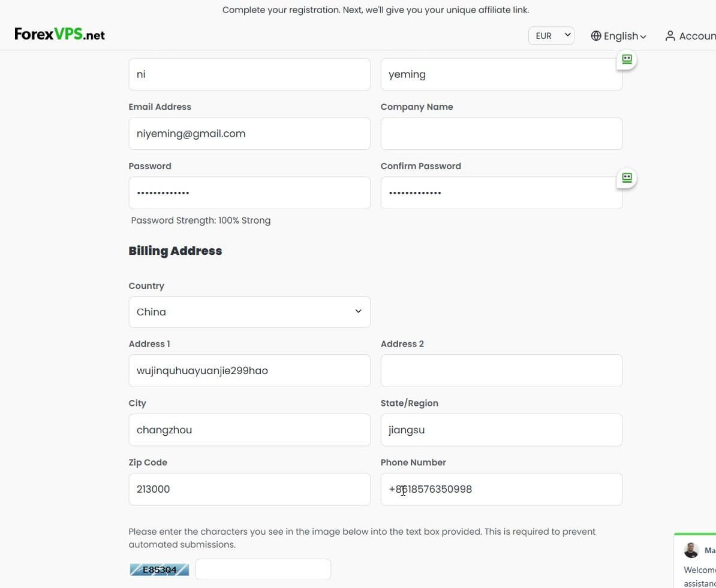
Task: Expand the English language menu
Action: pos(619,35)
